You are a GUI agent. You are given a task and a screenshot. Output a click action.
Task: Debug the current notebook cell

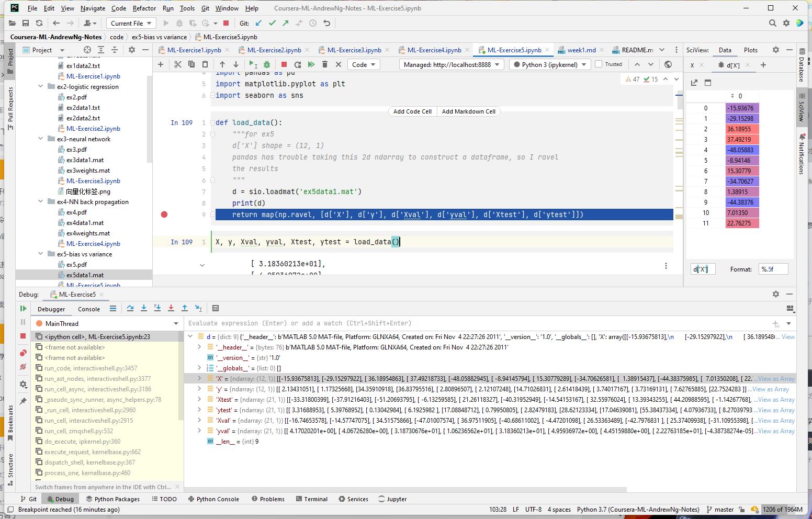click(267, 64)
